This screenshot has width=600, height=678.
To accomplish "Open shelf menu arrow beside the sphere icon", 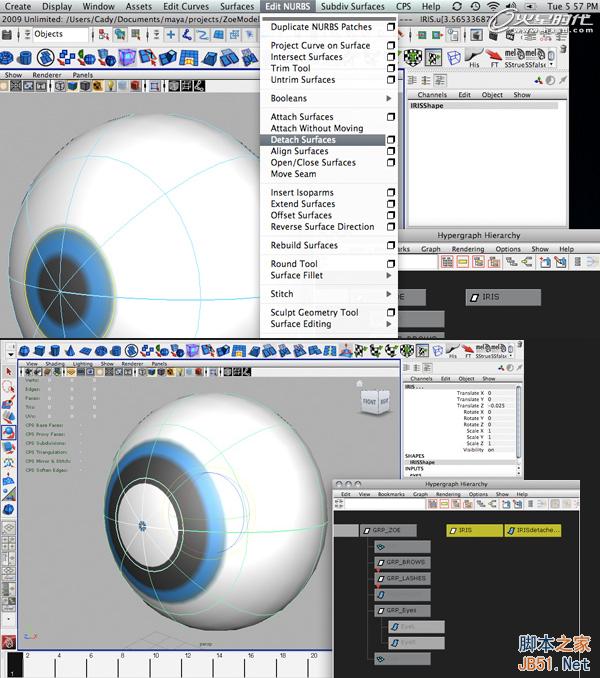I will pyautogui.click(x=10, y=354).
